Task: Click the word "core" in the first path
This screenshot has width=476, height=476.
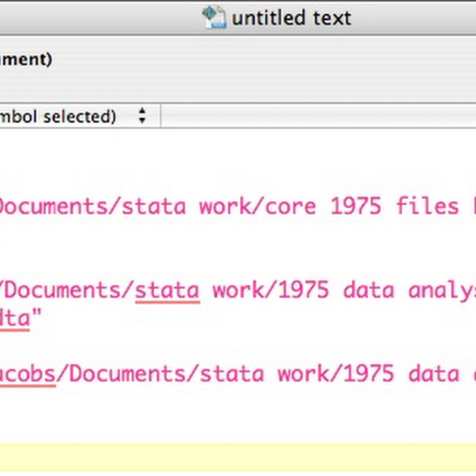Action: pos(290,206)
